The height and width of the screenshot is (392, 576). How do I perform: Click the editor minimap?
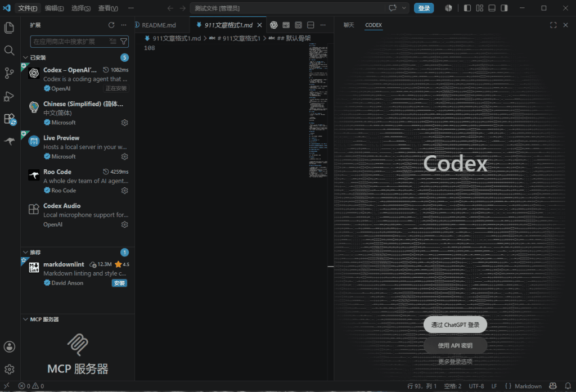tap(318, 110)
